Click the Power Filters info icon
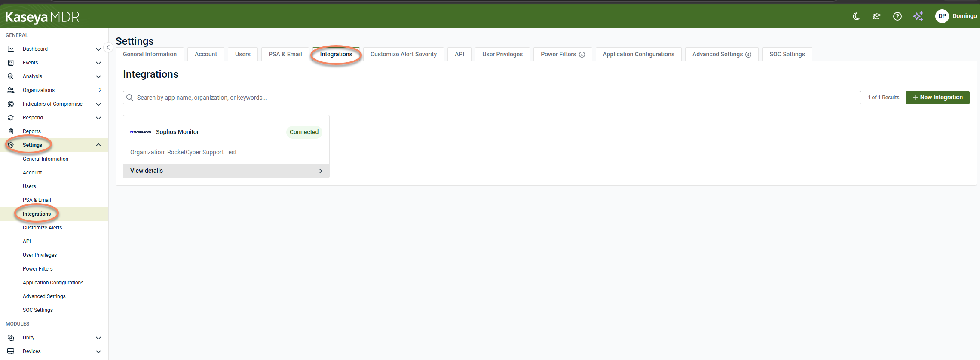The width and height of the screenshot is (980, 360). pos(582,55)
